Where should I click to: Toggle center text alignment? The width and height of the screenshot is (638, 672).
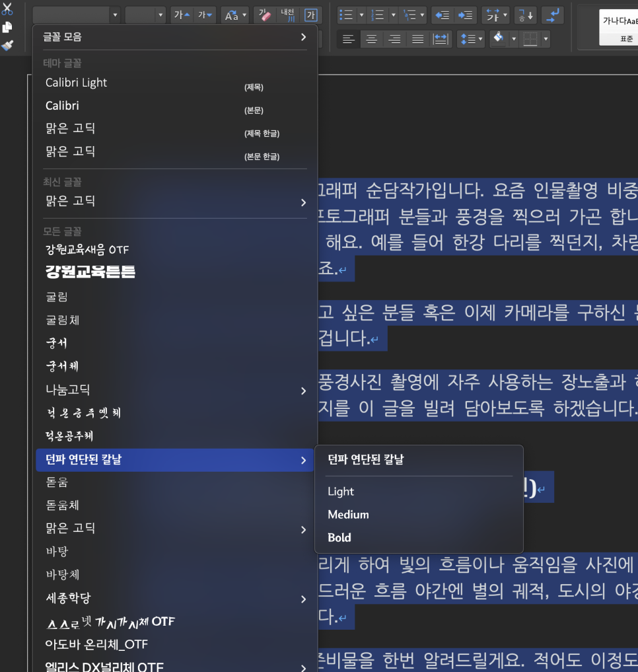pyautogui.click(x=372, y=40)
